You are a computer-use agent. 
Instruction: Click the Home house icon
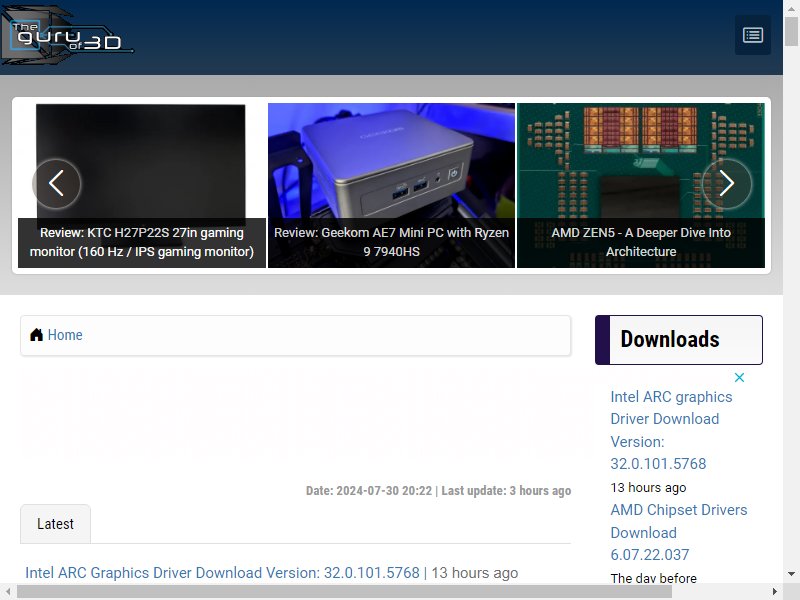click(x=36, y=335)
